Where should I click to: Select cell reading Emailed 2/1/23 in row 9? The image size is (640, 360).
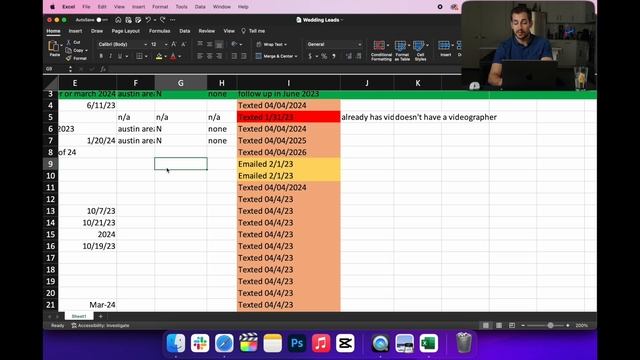point(288,164)
